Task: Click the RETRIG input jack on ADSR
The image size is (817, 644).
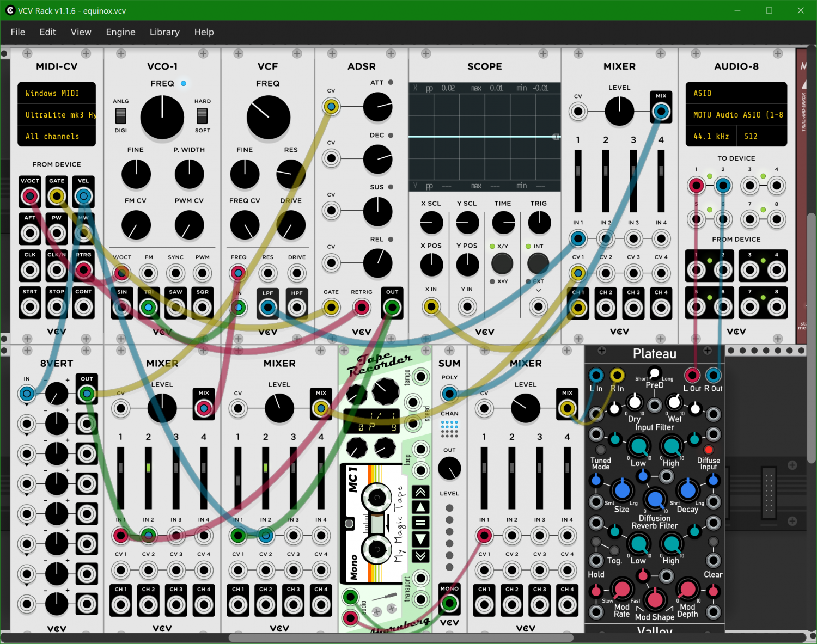Action: (x=361, y=308)
